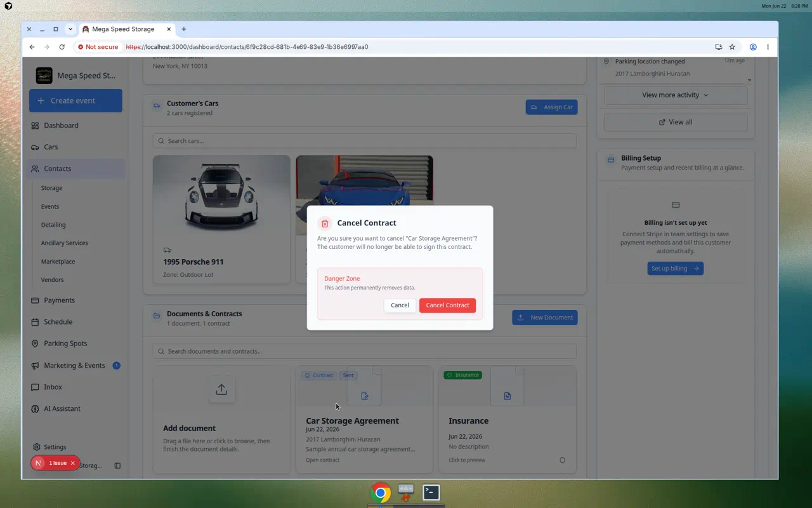812x508 pixels.
Task: Click the Marketing megaphone icon
Action: pyautogui.click(x=35, y=365)
